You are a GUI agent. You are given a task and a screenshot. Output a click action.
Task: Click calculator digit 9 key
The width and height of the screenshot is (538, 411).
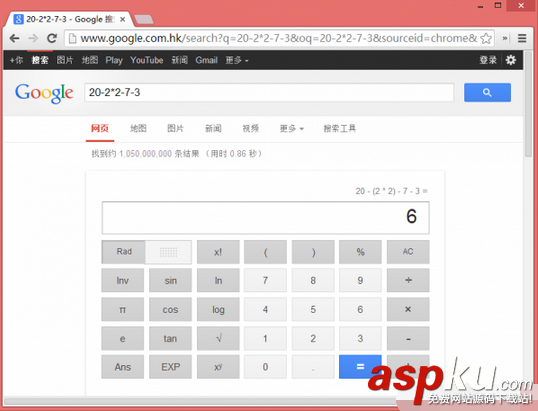360,280
